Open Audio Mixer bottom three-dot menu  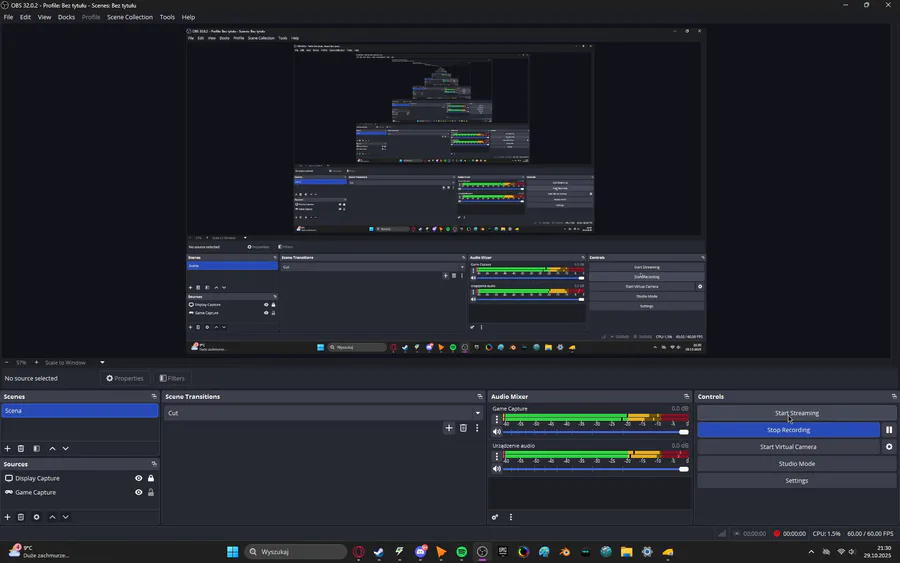[x=511, y=517]
